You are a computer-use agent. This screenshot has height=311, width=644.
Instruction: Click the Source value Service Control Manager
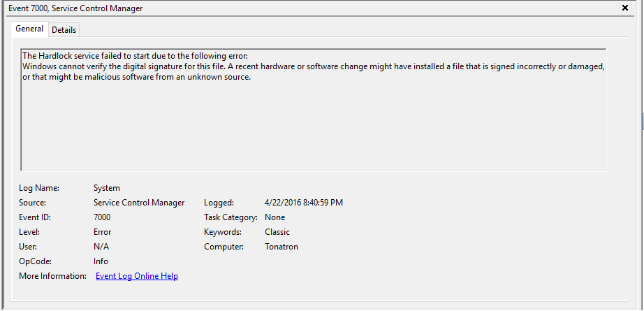(x=139, y=203)
